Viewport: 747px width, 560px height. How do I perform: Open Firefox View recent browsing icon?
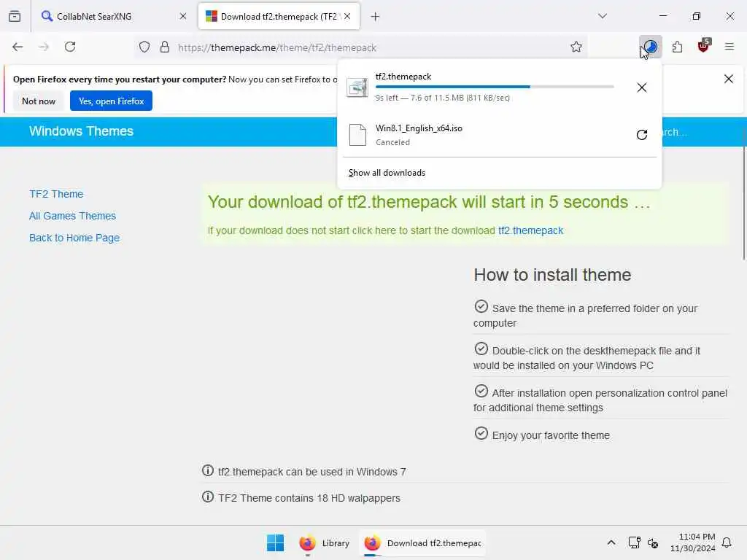point(15,16)
